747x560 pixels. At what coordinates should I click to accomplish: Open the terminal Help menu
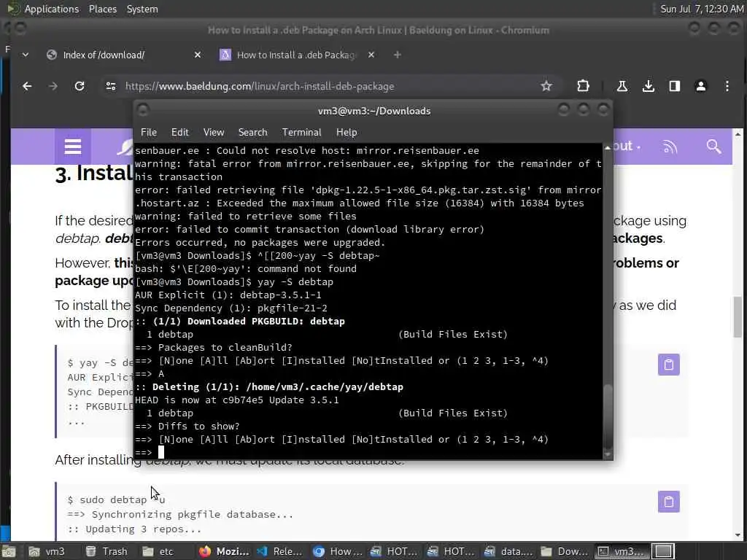pos(347,133)
